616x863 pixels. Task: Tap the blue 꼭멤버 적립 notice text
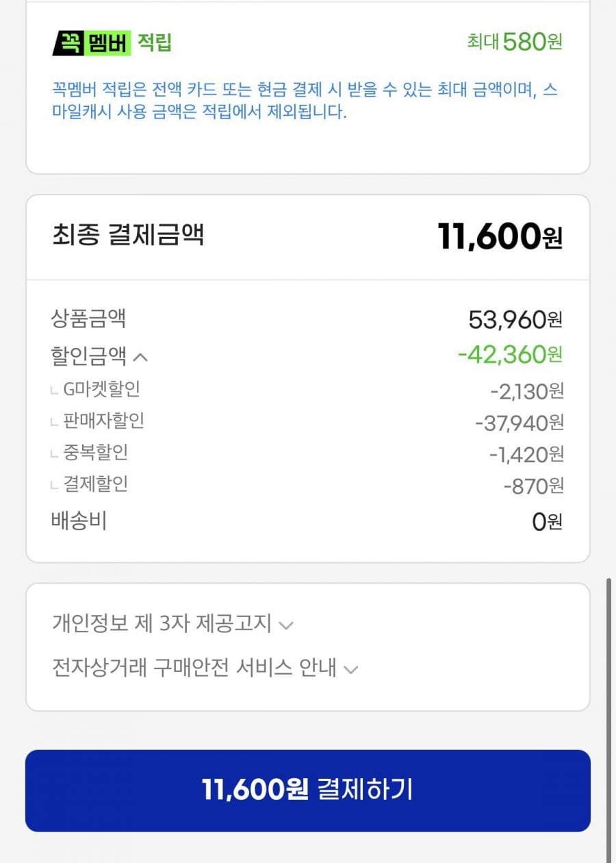click(305, 101)
